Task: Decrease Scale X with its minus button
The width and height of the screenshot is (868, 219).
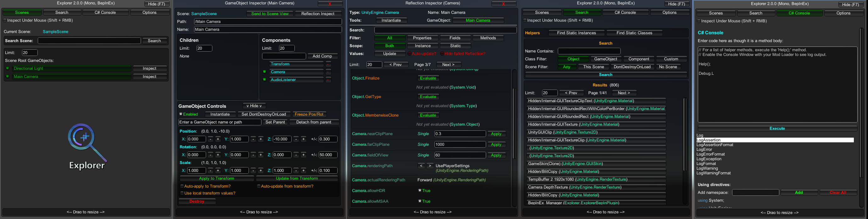Action: pyautogui.click(x=210, y=171)
